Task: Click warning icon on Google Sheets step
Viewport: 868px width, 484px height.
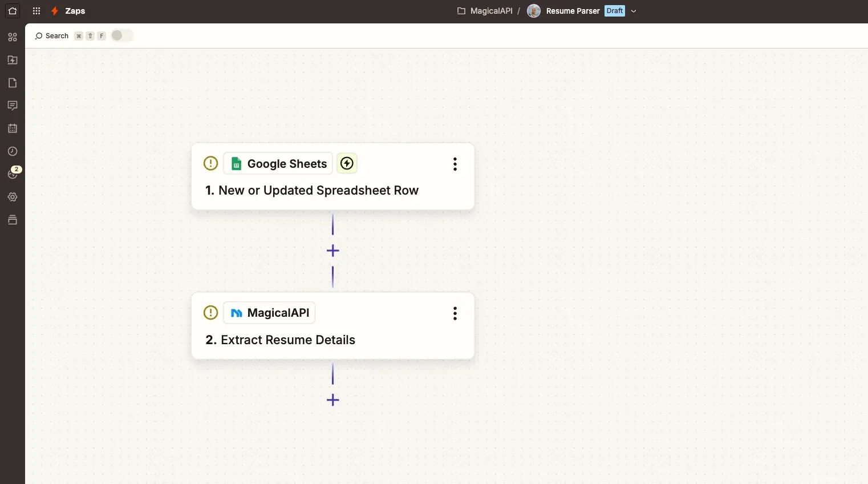Action: (210, 163)
